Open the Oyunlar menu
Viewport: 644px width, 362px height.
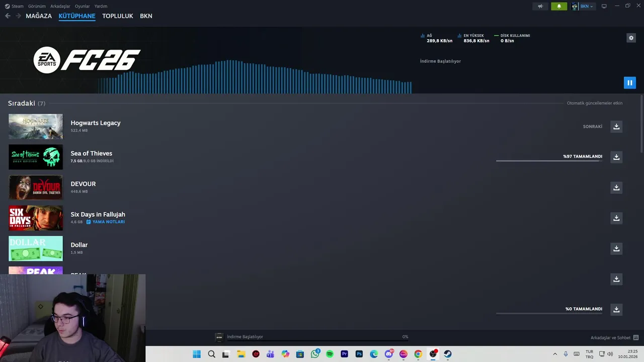point(82,6)
